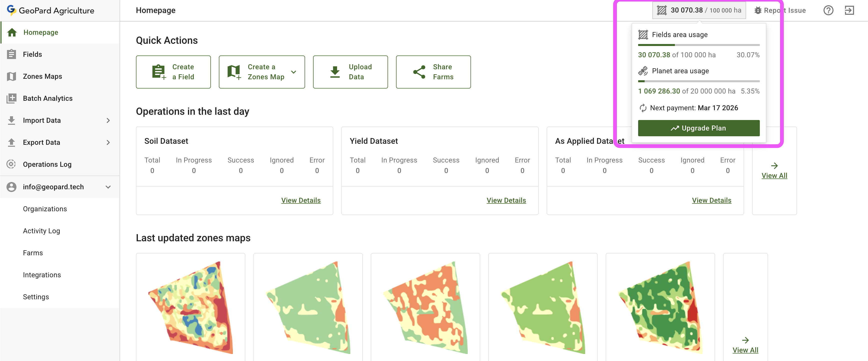The image size is (868, 361).
Task: Click the Report Issue bug icon
Action: (x=758, y=10)
